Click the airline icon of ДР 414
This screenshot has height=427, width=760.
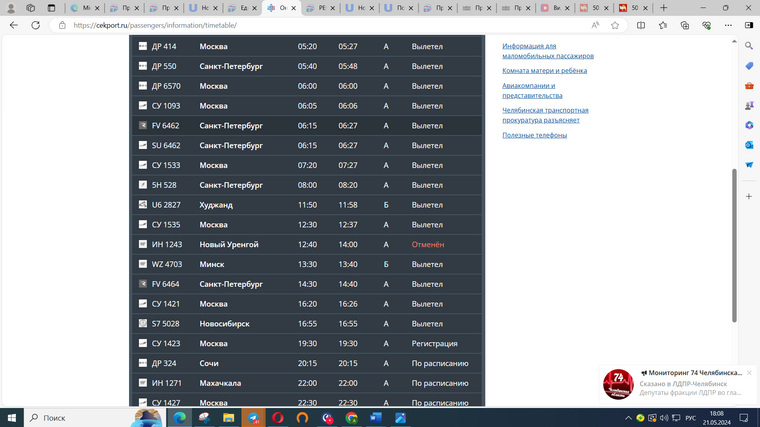(143, 46)
